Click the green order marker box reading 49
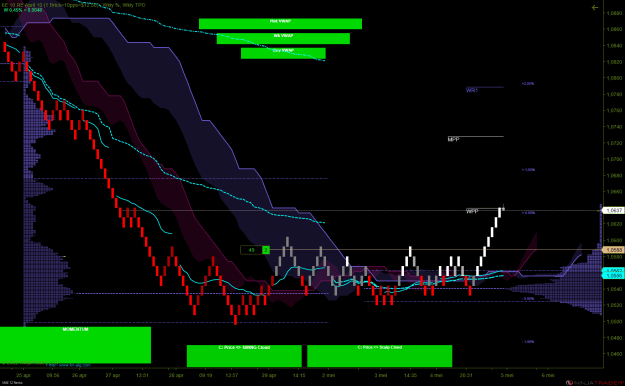625x386 pixels. coord(252,250)
